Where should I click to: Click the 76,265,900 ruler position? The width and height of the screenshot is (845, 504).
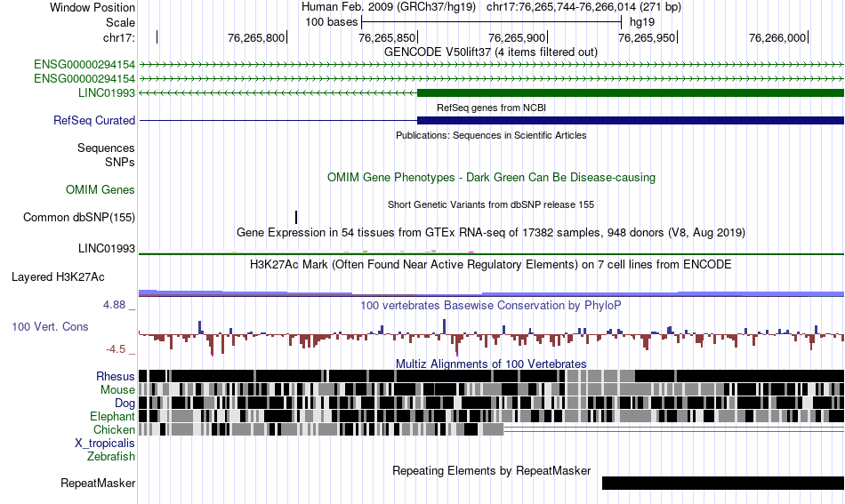517,37
